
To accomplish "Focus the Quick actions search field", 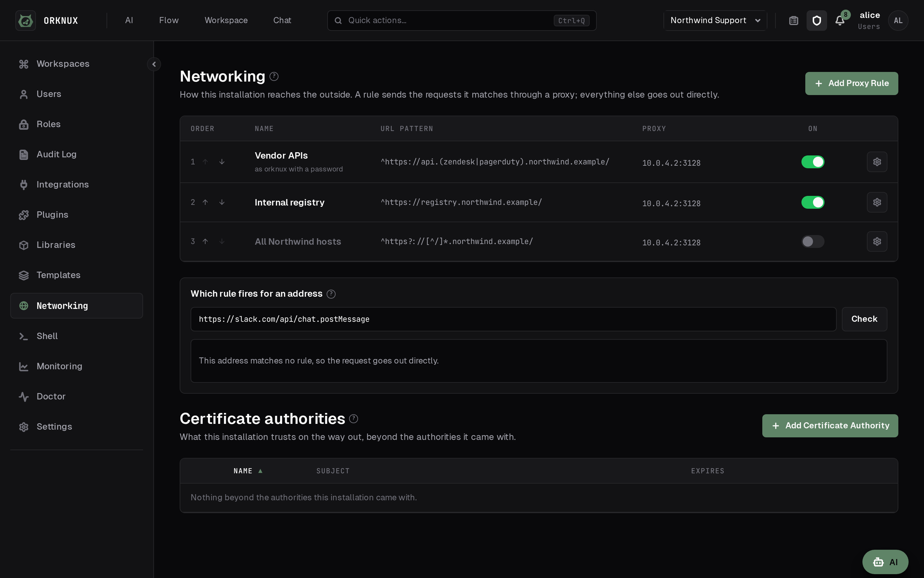I will coord(462,20).
